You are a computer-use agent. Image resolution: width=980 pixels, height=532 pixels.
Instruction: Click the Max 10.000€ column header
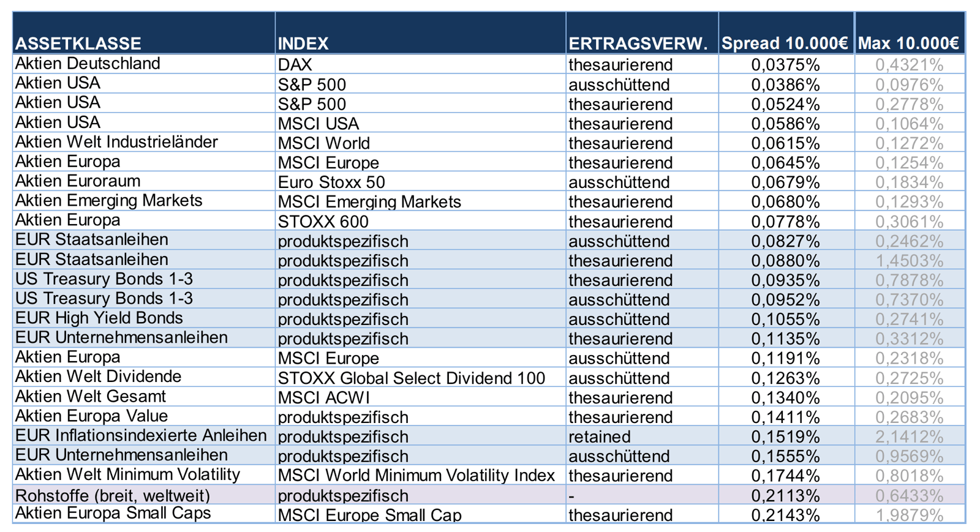(908, 43)
